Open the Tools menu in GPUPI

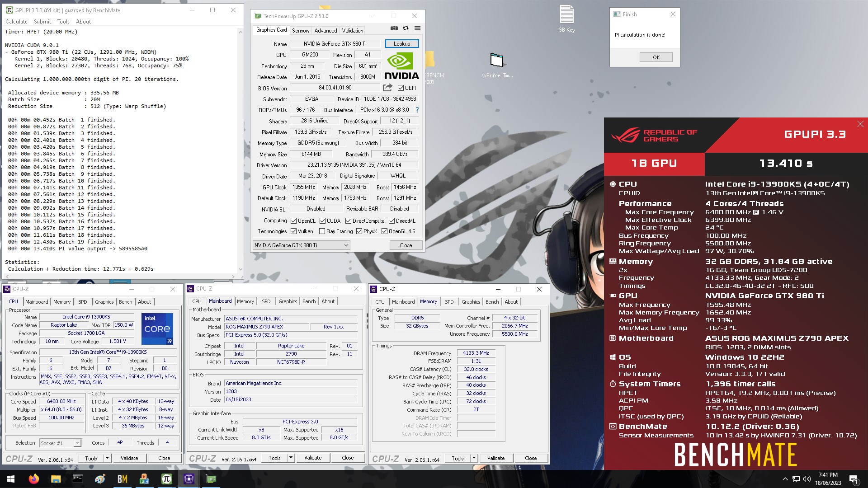63,22
